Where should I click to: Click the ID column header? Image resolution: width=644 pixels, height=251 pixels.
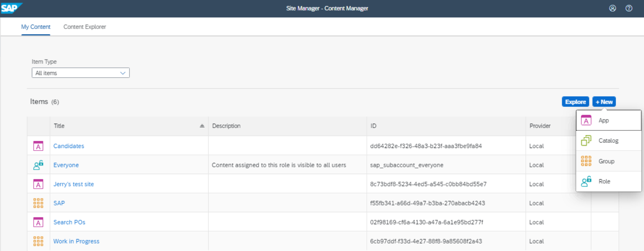pyautogui.click(x=446, y=126)
